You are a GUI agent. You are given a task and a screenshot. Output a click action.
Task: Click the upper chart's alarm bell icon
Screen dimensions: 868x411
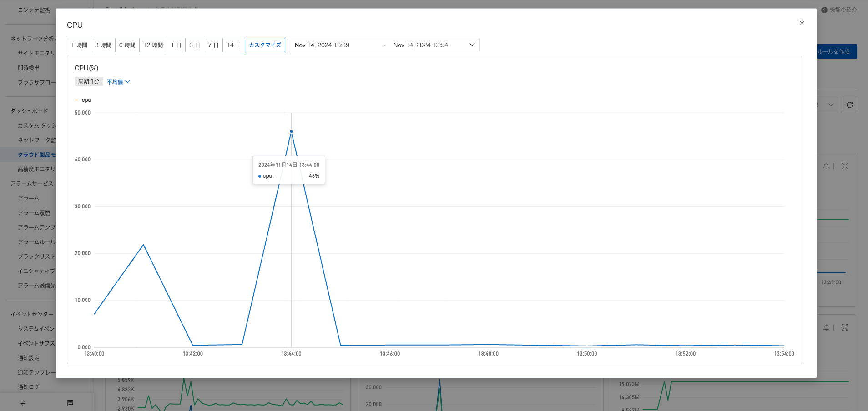click(x=826, y=166)
